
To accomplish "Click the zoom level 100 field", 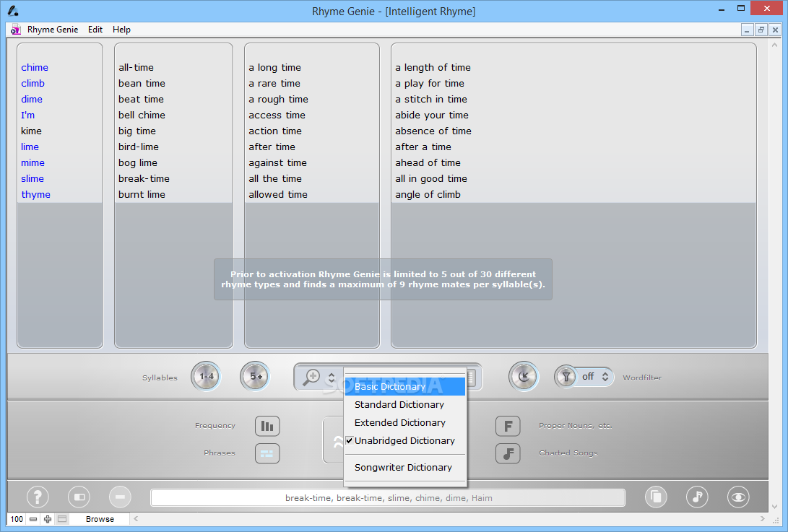I will pyautogui.click(x=17, y=519).
